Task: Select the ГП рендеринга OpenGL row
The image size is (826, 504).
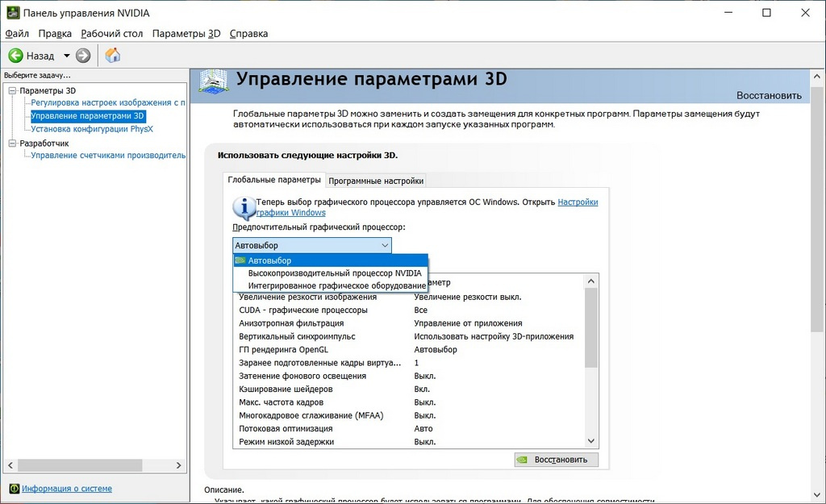Action: tap(409, 350)
